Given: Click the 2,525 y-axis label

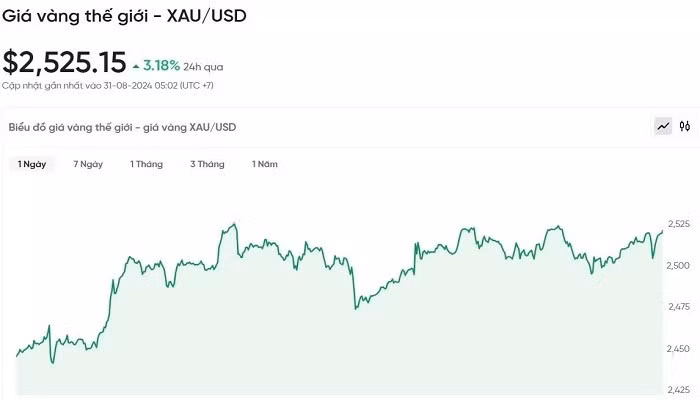Looking at the screenshot, I should tap(678, 224).
